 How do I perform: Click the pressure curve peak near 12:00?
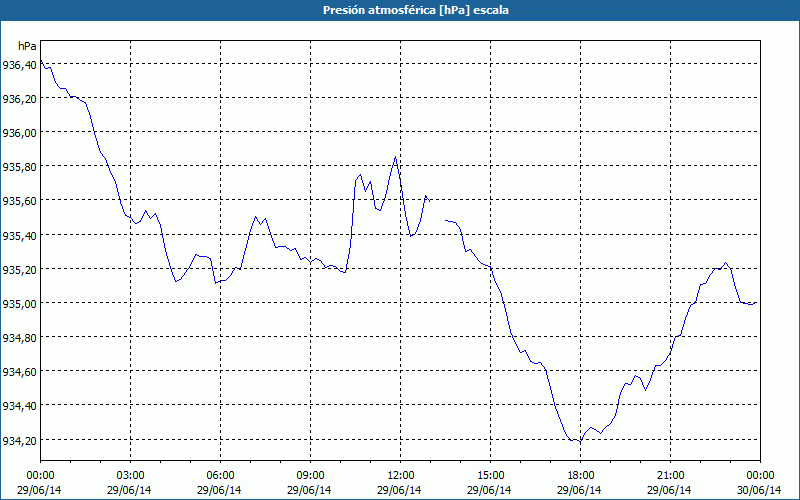tap(395, 157)
